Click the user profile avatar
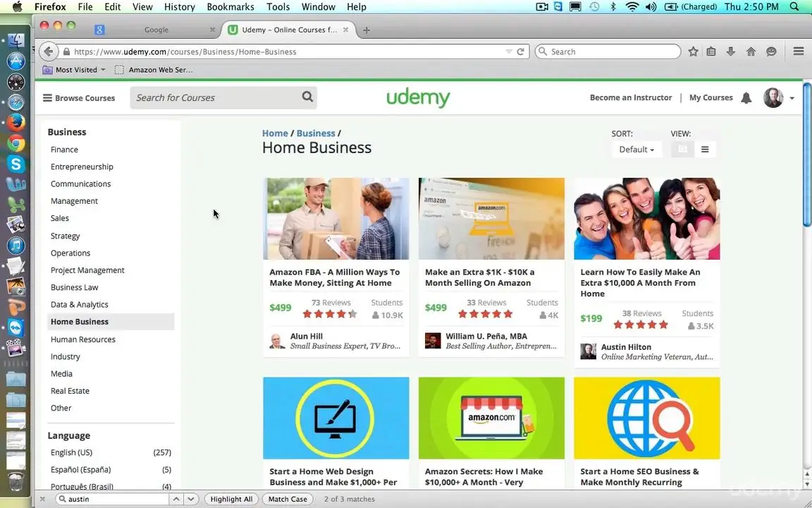812x508 pixels. pos(773,97)
